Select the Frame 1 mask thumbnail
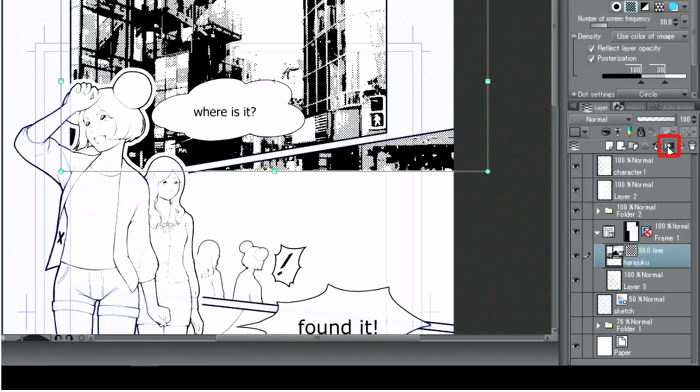Viewport: 700px width, 392px height. 632,232
